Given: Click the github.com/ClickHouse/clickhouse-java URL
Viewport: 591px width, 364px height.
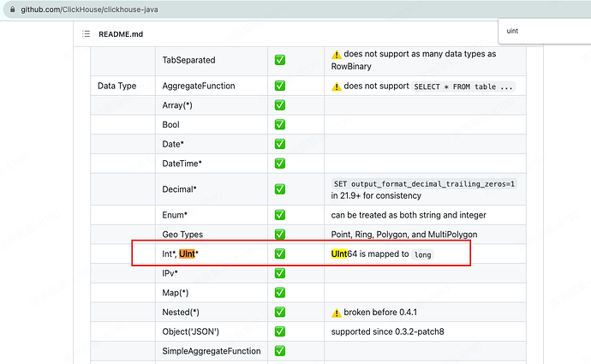Looking at the screenshot, I should coord(89,9).
